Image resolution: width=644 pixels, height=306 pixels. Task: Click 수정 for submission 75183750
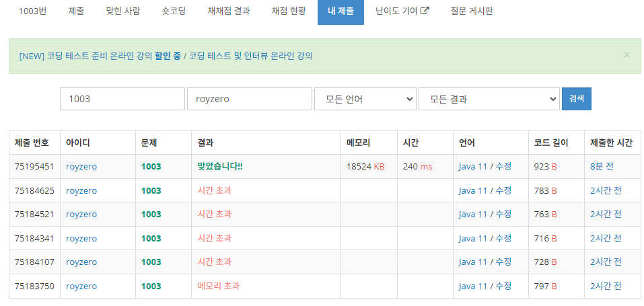503,286
